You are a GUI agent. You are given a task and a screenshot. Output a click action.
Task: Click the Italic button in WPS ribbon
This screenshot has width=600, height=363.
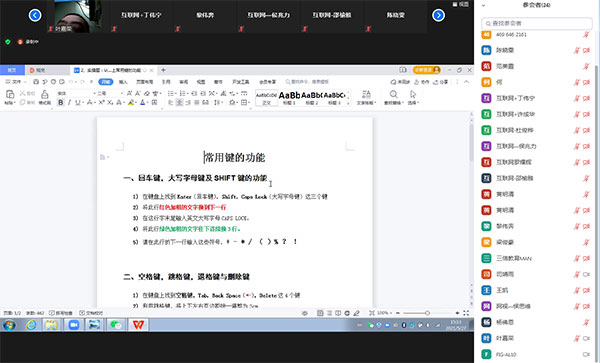[69, 103]
